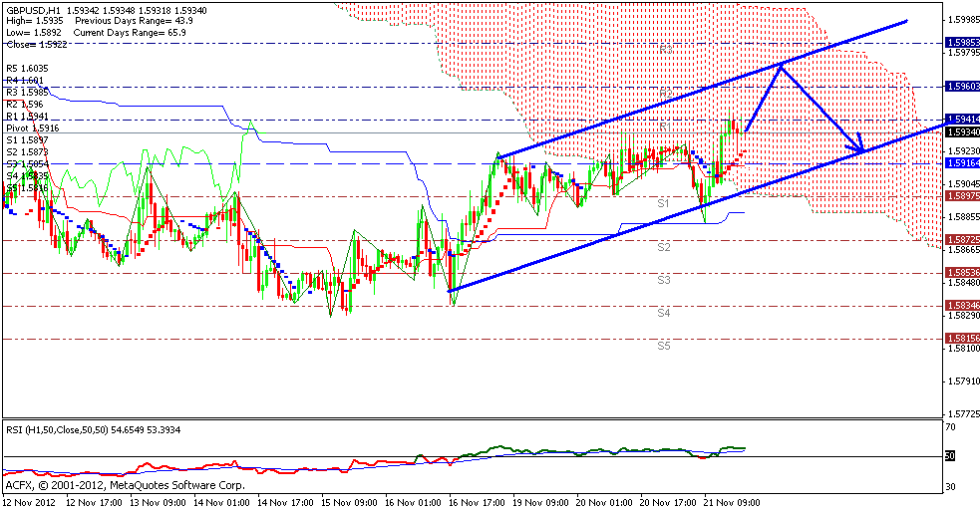The width and height of the screenshot is (980, 510).
Task: Select the 'S4 1.5835' pivot legend entry
Action: tap(27, 176)
